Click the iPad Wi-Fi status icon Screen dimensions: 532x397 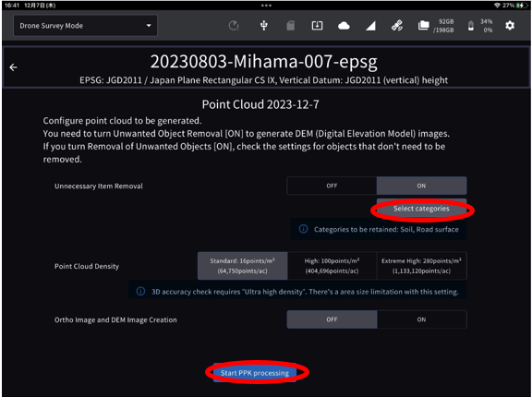coord(497,6)
